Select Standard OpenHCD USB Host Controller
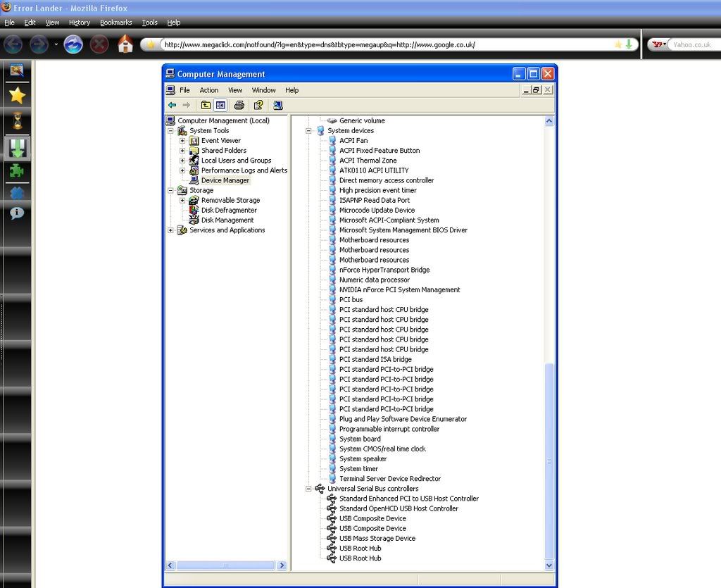721x588 pixels. click(399, 508)
